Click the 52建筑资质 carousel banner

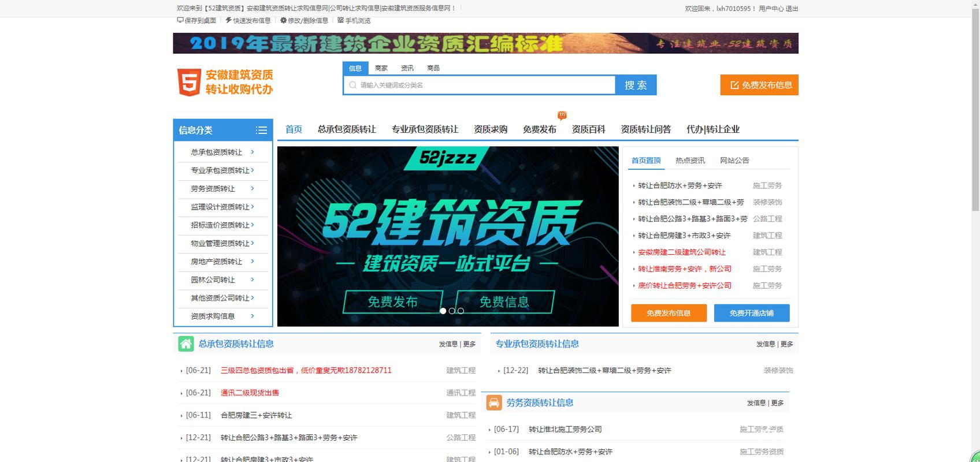(x=448, y=236)
